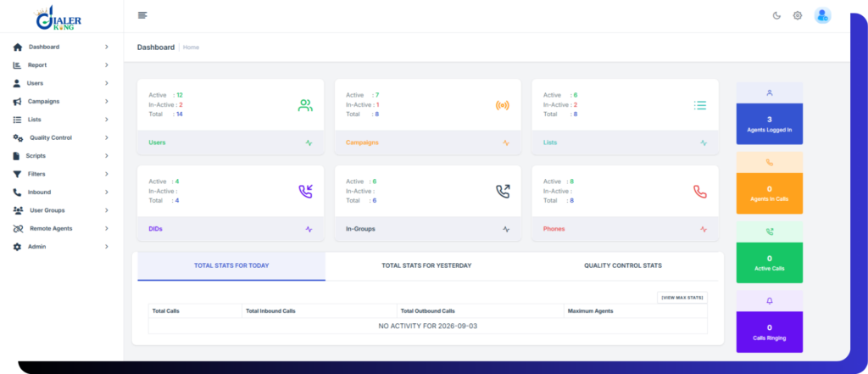Expand the Filters menu chevron
868x374 pixels.
point(106,174)
